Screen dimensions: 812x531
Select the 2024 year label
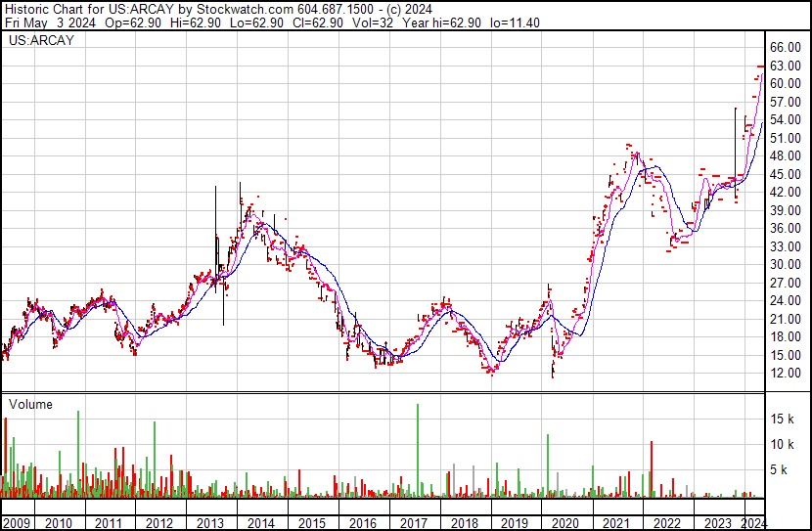point(754,523)
